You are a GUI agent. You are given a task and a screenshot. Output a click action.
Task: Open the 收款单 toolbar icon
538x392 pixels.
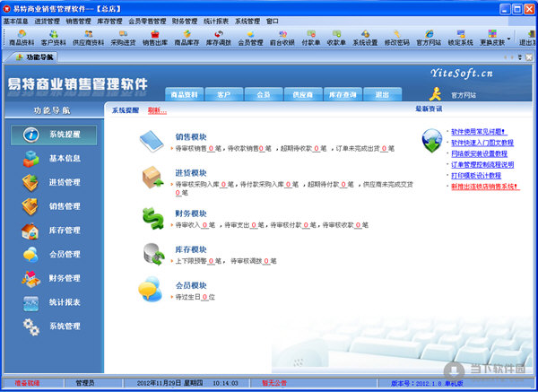coord(336,38)
